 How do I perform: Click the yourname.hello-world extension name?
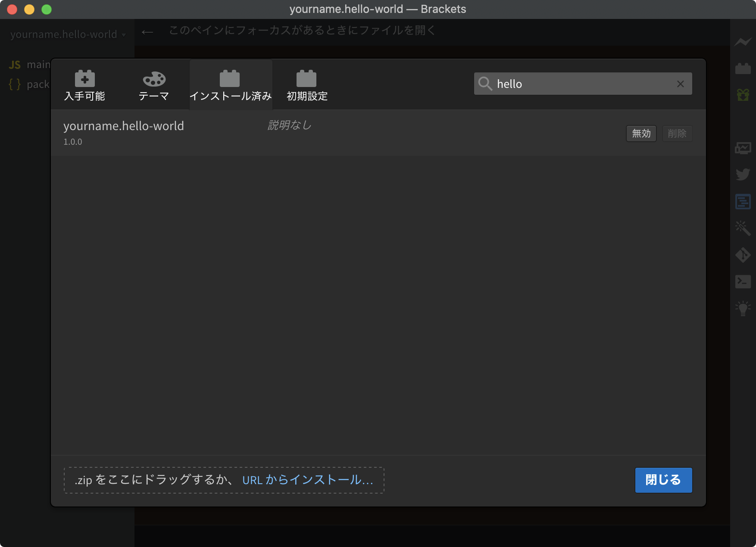click(124, 126)
